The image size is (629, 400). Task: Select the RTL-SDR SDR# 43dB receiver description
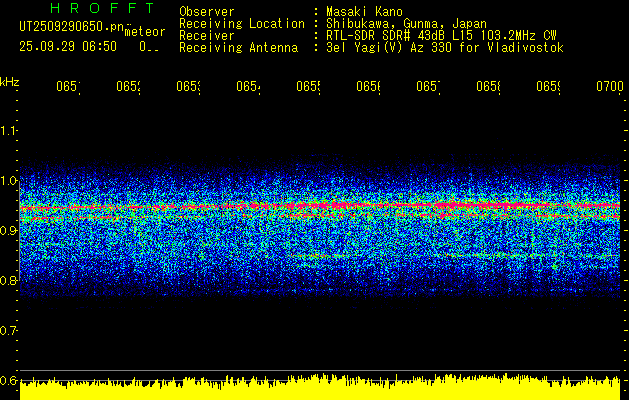441,36
